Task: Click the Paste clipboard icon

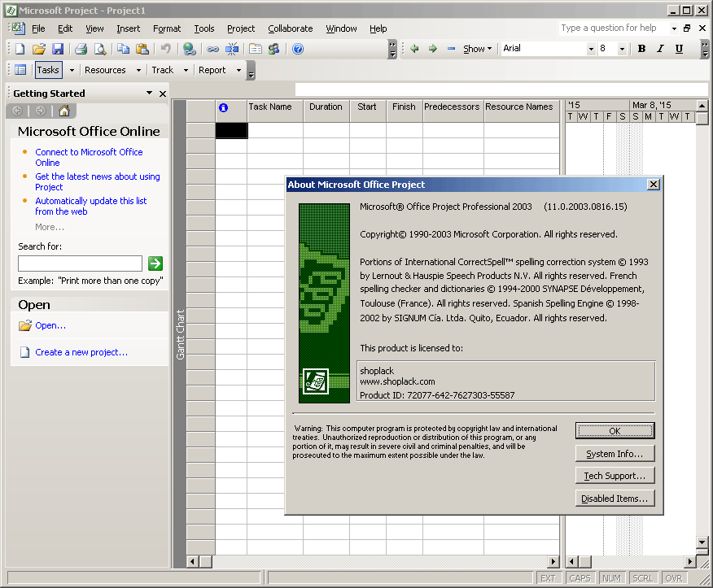Action: tap(142, 49)
